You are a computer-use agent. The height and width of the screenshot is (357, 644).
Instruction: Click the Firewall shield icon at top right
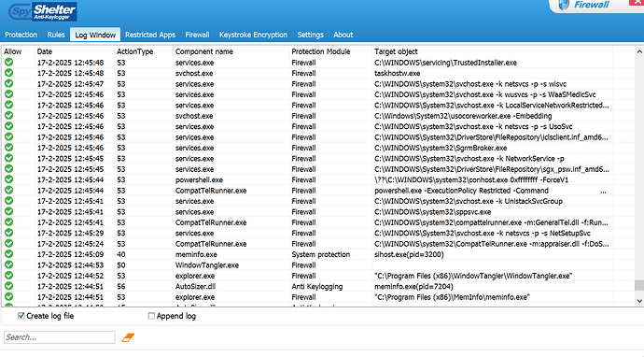[x=564, y=5]
